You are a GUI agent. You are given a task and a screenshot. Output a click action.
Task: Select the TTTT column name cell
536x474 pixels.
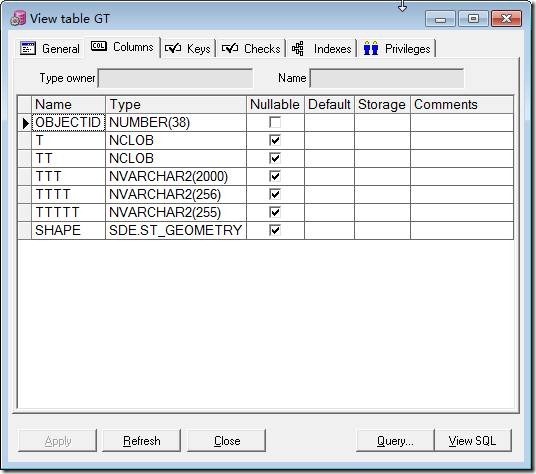click(x=68, y=194)
